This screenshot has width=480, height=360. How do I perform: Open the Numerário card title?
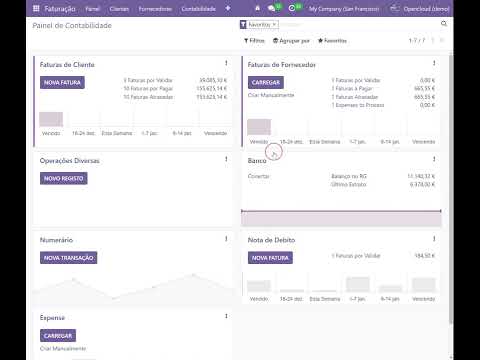[56, 240]
